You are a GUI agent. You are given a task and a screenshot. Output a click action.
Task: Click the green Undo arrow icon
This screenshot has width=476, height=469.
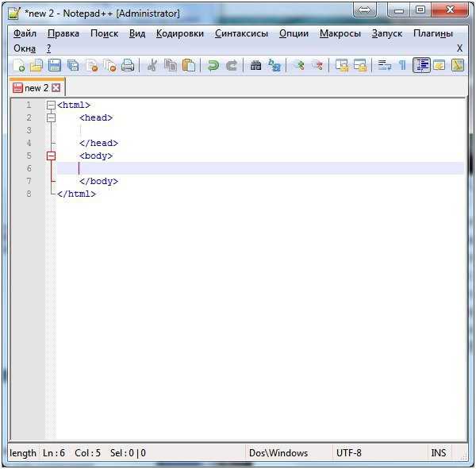tap(213, 65)
